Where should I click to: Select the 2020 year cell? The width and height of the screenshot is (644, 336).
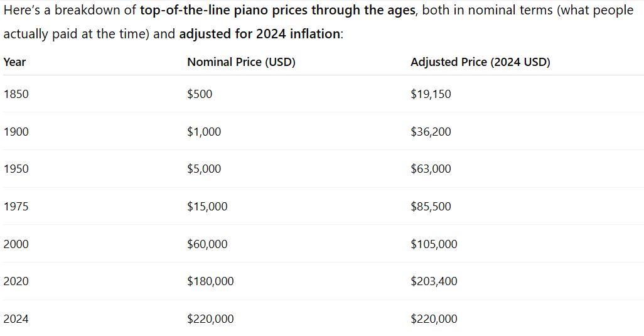pos(16,281)
